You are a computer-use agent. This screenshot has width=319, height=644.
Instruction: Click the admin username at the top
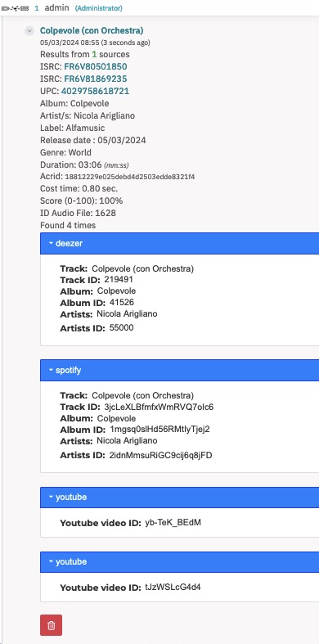pos(56,8)
